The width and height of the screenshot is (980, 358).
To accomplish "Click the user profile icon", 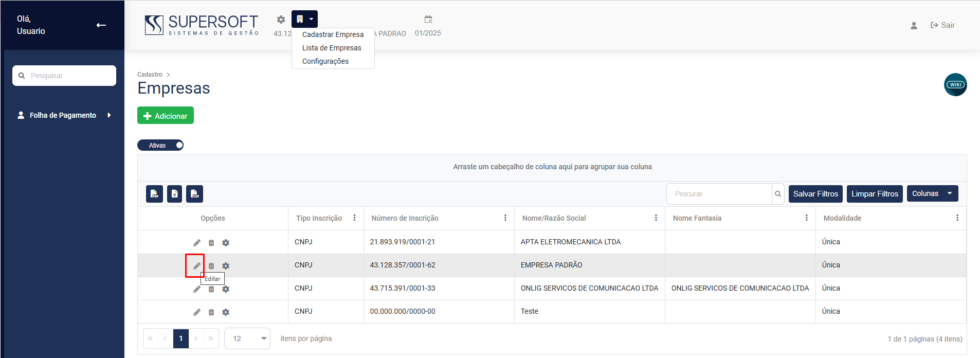I will [914, 25].
